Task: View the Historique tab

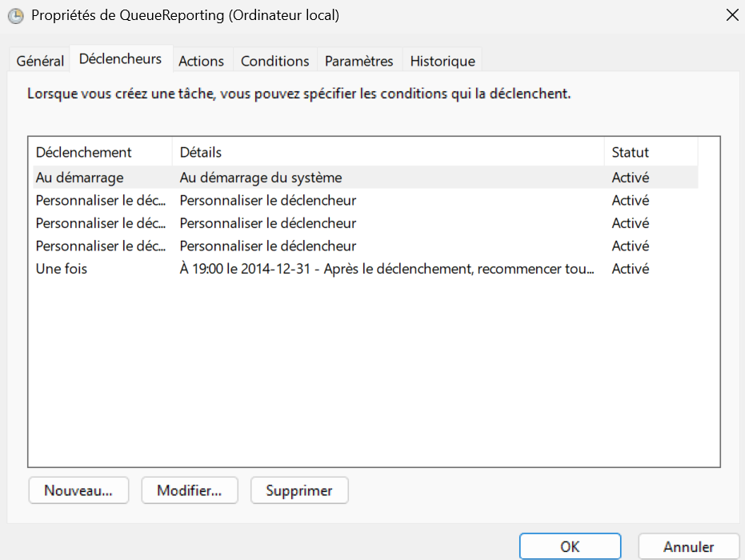Action: click(443, 61)
